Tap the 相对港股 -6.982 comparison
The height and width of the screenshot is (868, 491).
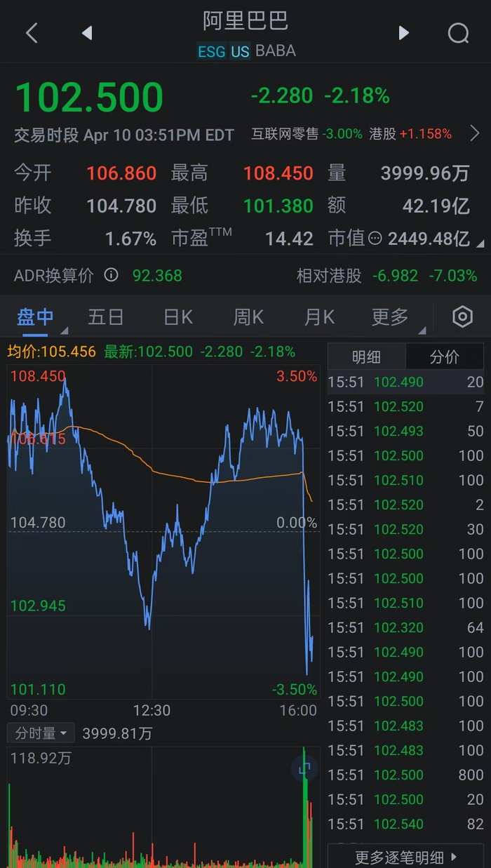tap(386, 276)
